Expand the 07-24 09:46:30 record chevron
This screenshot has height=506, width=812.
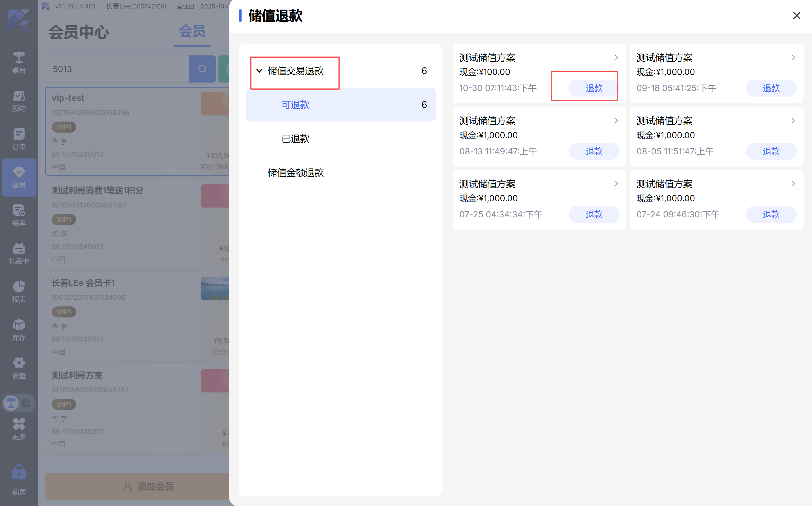pos(793,184)
